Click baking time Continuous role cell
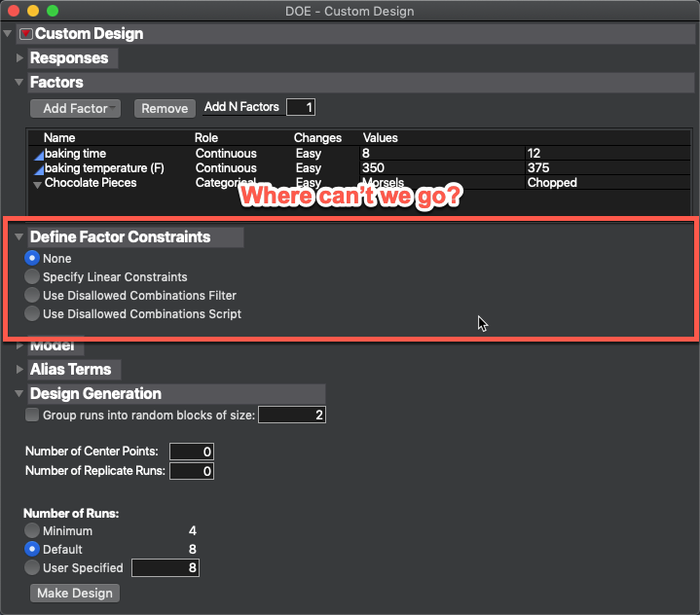This screenshot has width=700, height=615. tap(226, 154)
